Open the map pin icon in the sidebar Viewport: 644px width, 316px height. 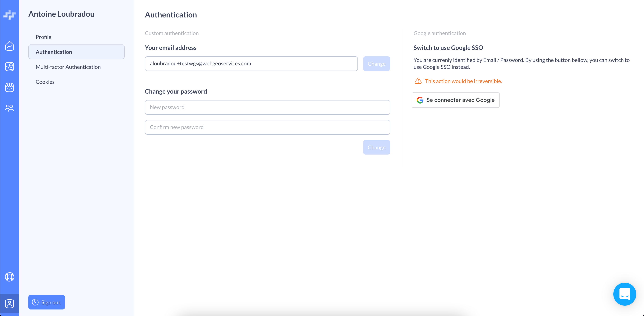(10, 67)
